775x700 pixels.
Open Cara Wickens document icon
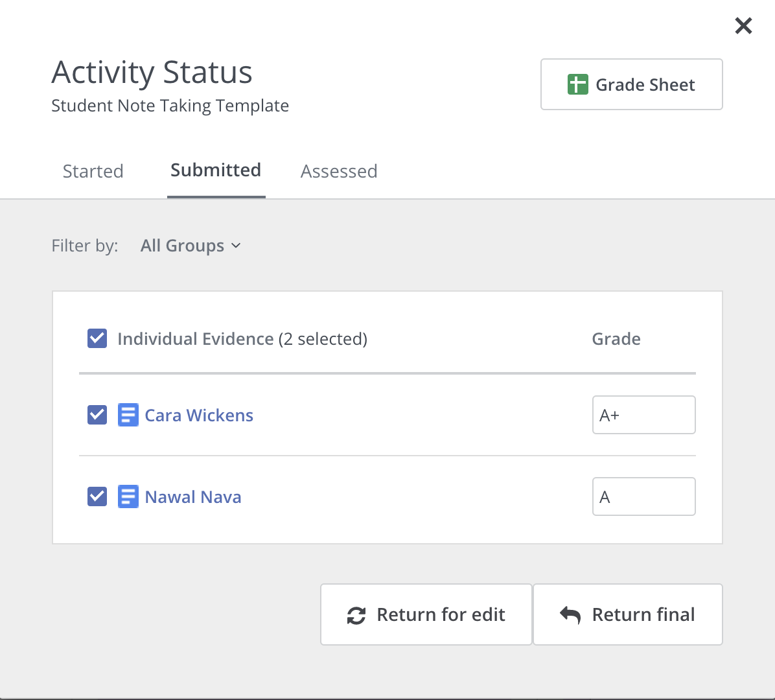point(128,415)
